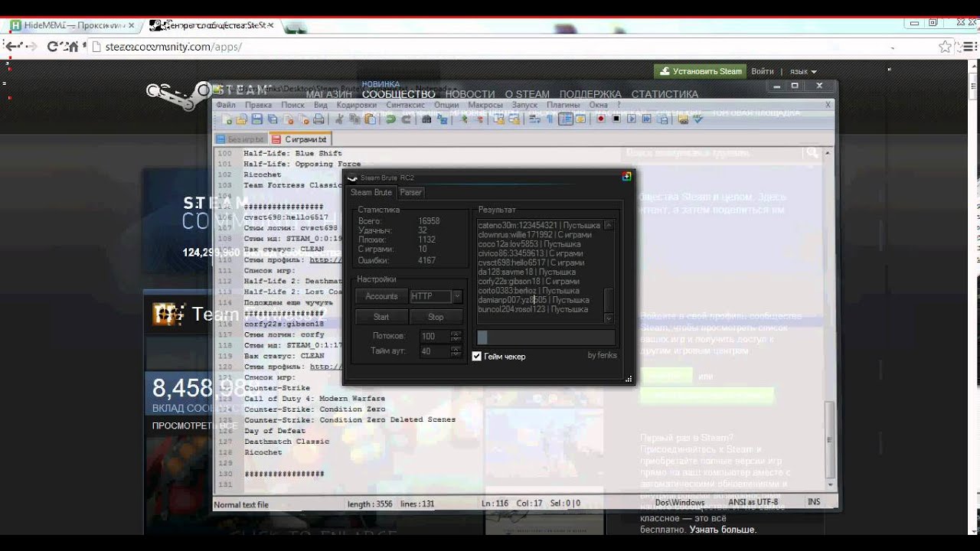Open the Файл menu in Notepad++
Screen dimensions: 980x551
click(x=226, y=105)
